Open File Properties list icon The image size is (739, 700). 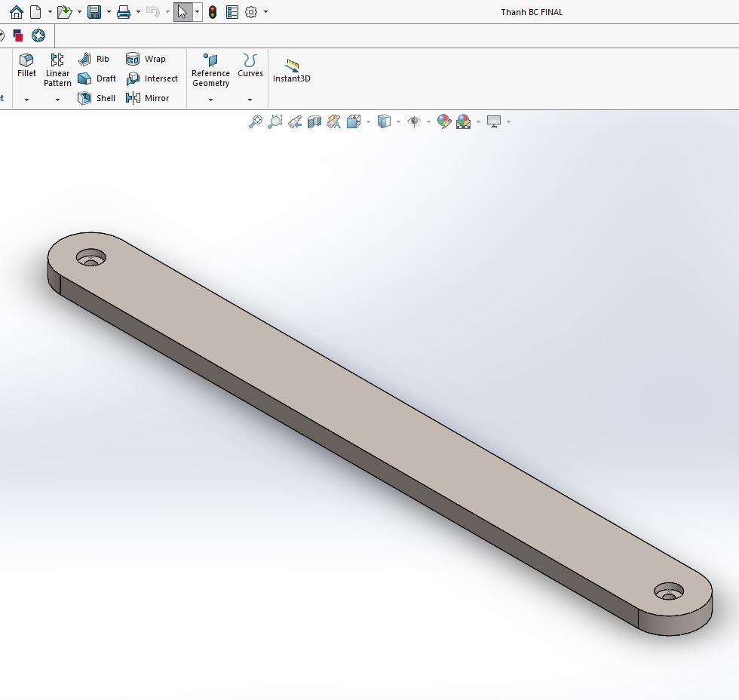pyautogui.click(x=232, y=12)
